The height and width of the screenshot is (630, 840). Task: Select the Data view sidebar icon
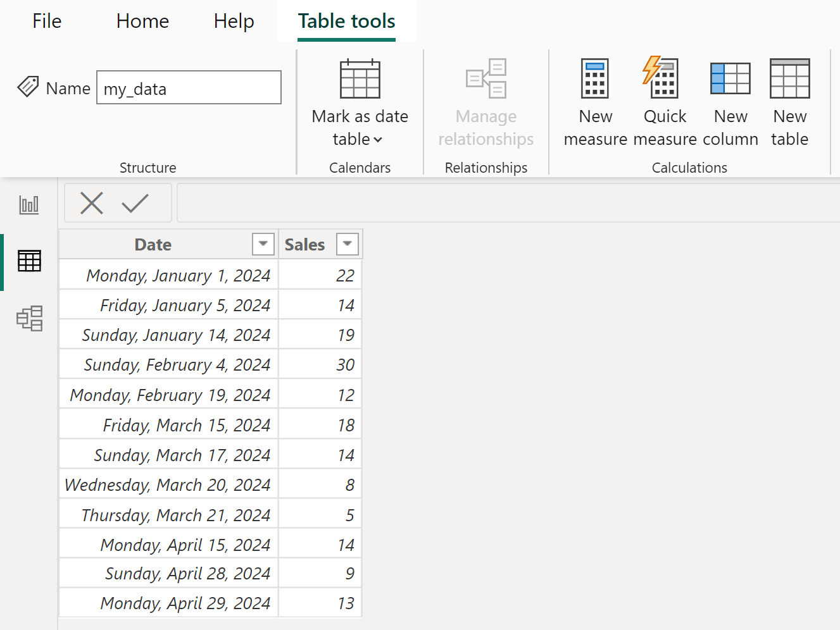[29, 261]
